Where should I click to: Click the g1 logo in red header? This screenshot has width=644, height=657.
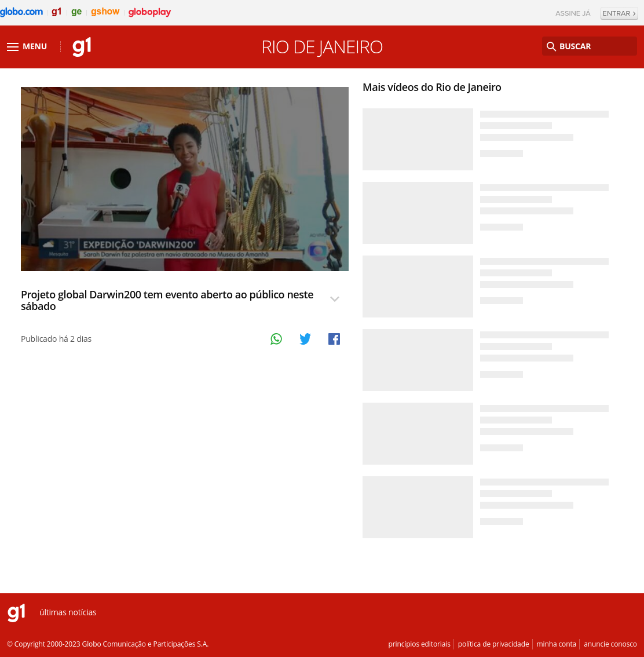point(82,46)
